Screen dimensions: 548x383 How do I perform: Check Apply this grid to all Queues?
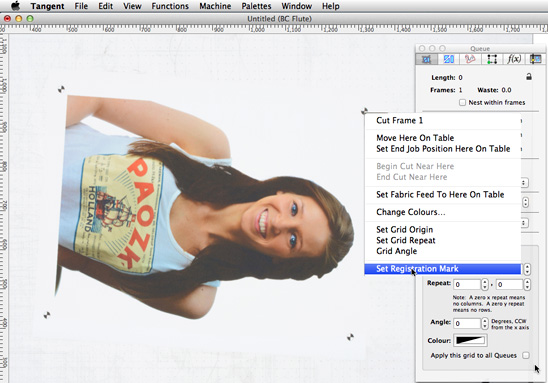click(x=526, y=355)
